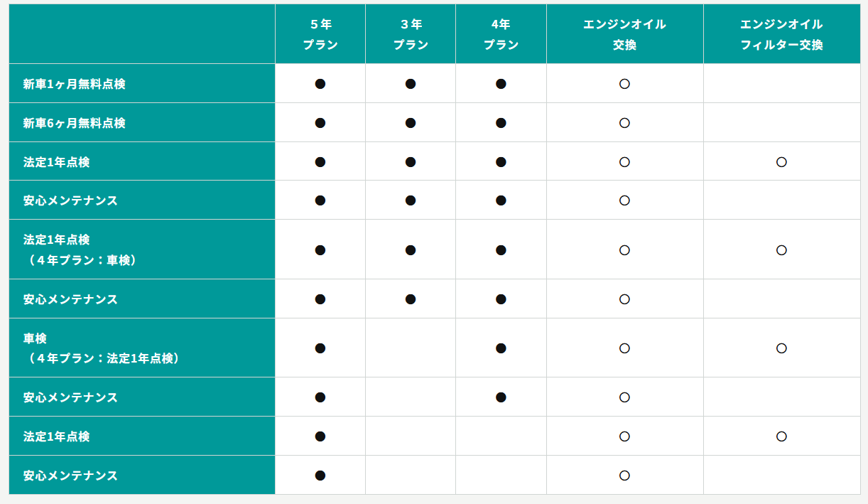Viewport: 868px width, 504px height.
Task: Click フィルター交換 circle in 車検 row
Action: point(781,348)
